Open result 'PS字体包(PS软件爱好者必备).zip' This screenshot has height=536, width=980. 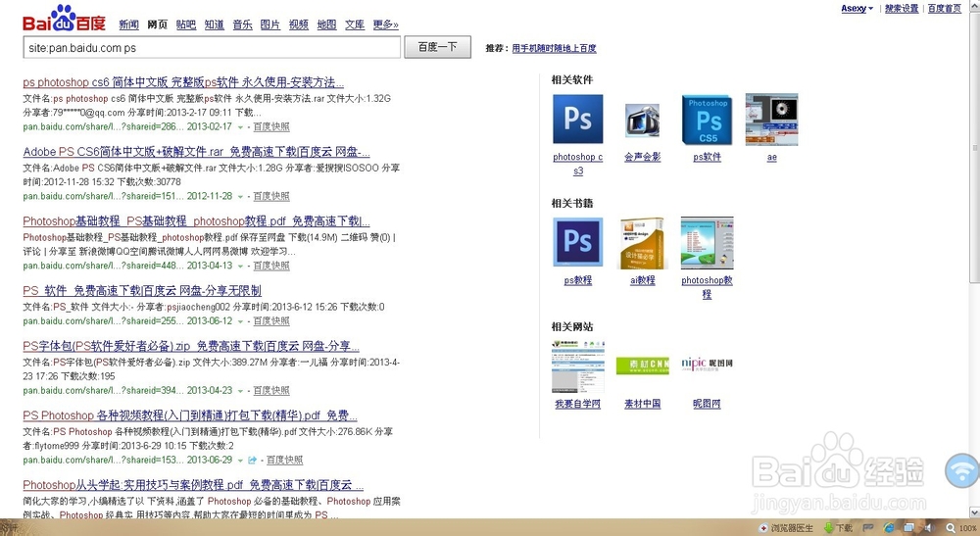tap(191, 346)
